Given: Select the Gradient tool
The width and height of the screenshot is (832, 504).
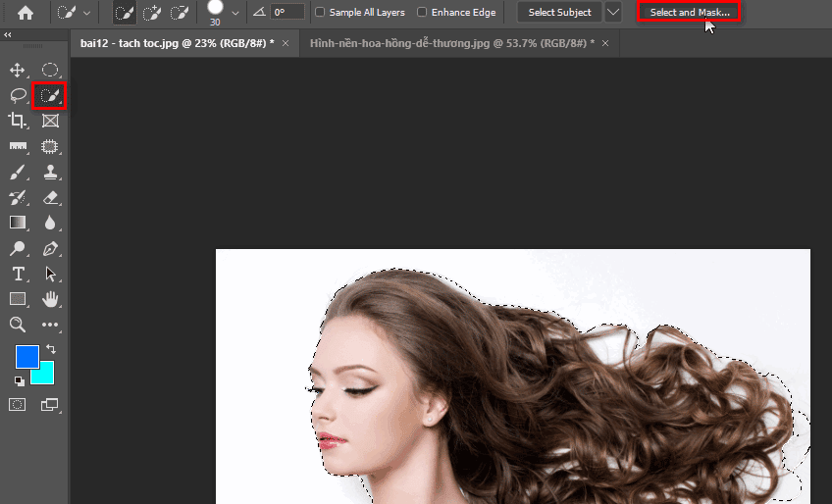Looking at the screenshot, I should coord(18,223).
